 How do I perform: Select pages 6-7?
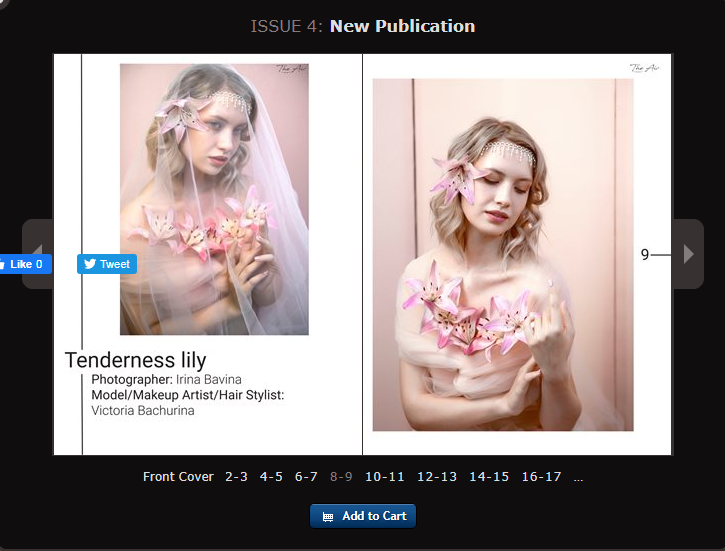[x=306, y=477]
